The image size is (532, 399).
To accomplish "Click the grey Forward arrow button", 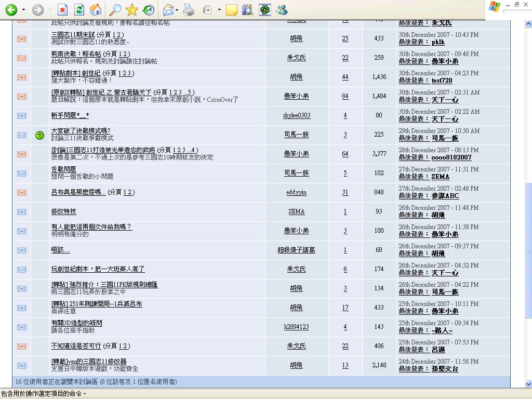I will [x=38, y=9].
